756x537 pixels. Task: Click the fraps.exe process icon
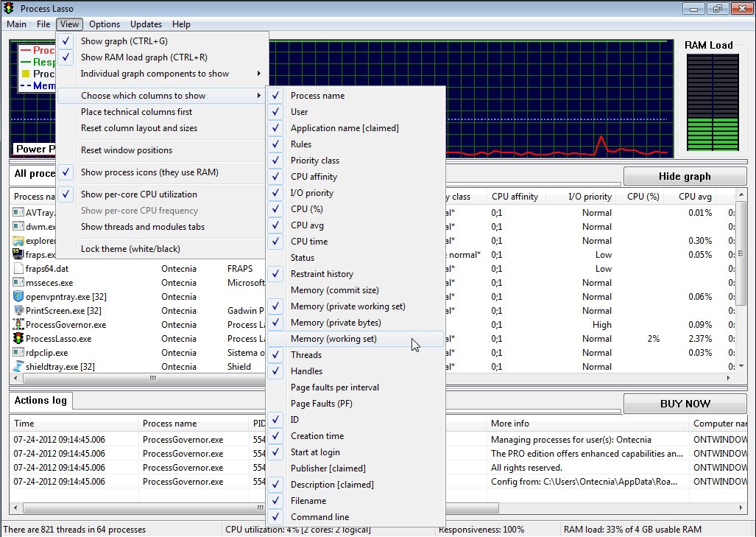[x=18, y=254]
